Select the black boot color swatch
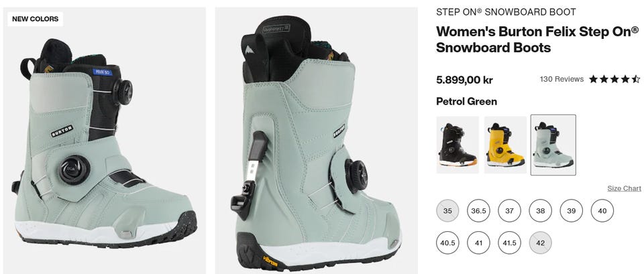 [458, 145]
